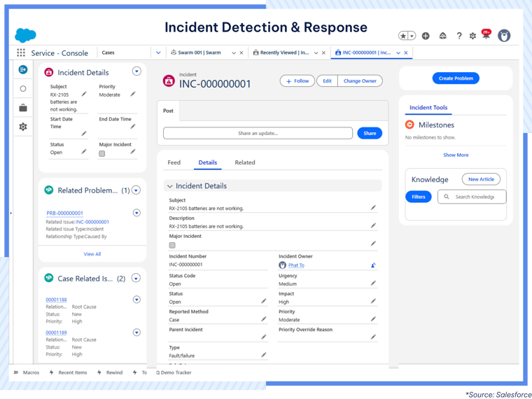Open Related Problems card actions dropdown
This screenshot has width=532, height=399.
[x=136, y=190]
